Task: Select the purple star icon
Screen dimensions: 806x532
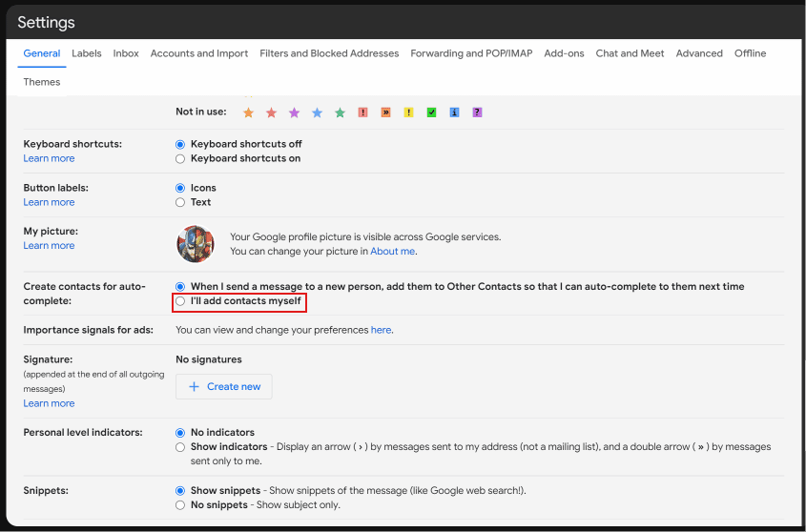Action: 294,113
